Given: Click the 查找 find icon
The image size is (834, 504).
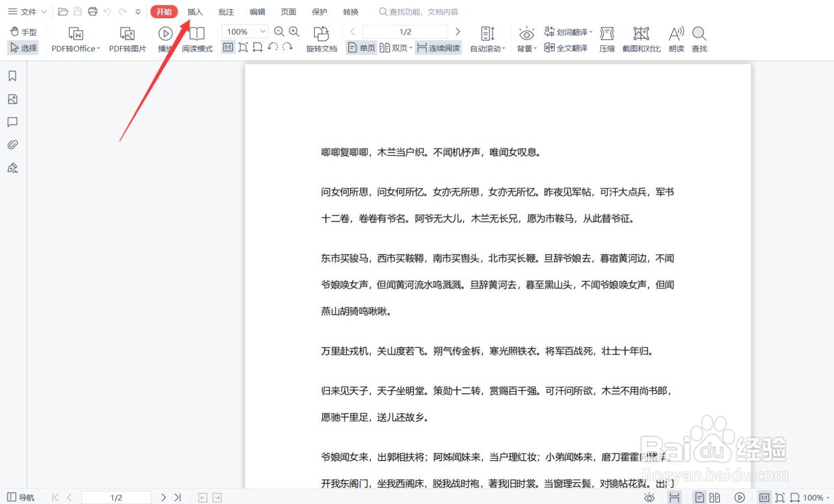Looking at the screenshot, I should point(699,40).
